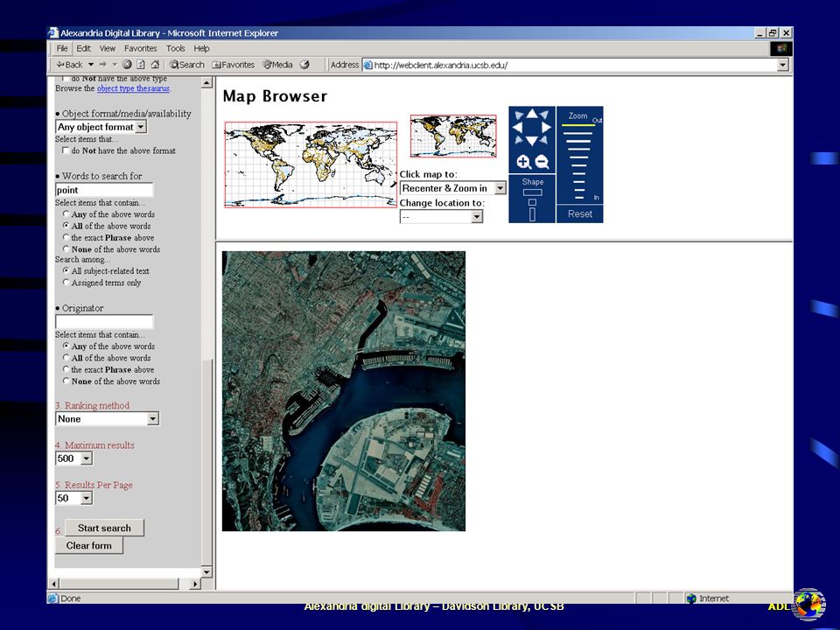This screenshot has height=630, width=840.
Task: Open the Tools menu
Action: [175, 48]
